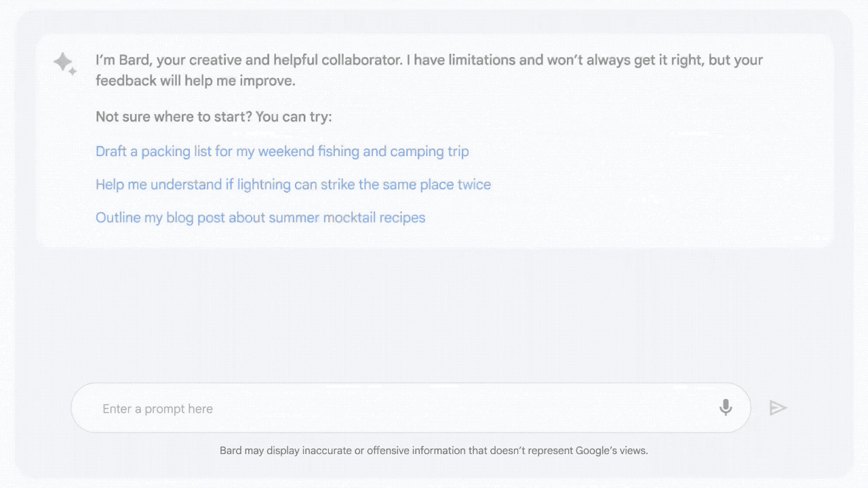Click the send prompt paper-plane icon
This screenshot has height=488, width=868.
[778, 407]
